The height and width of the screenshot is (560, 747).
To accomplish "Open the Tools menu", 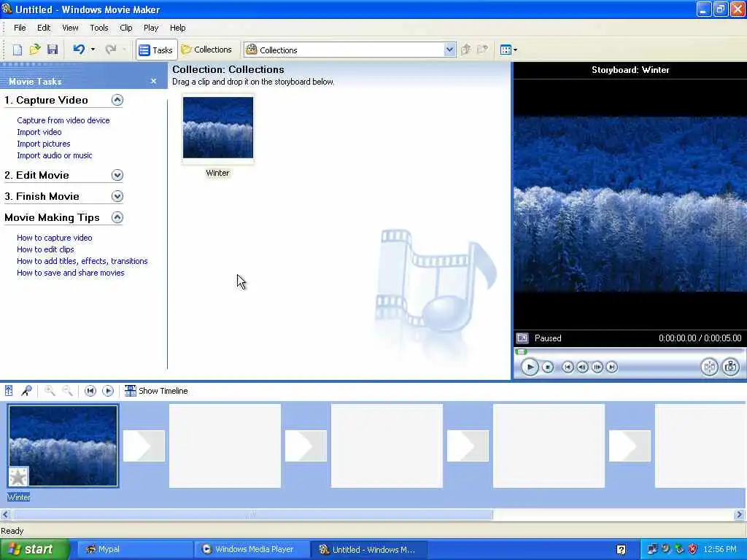I will [99, 28].
